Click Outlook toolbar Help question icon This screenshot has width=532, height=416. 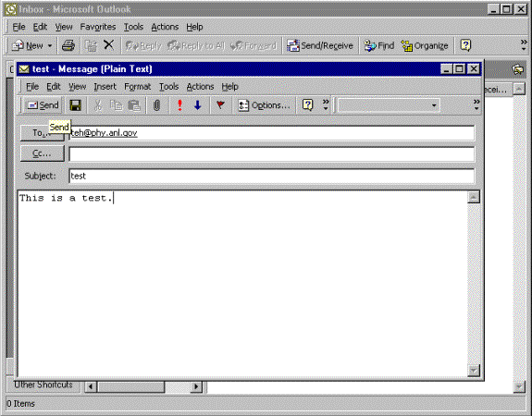coord(465,45)
